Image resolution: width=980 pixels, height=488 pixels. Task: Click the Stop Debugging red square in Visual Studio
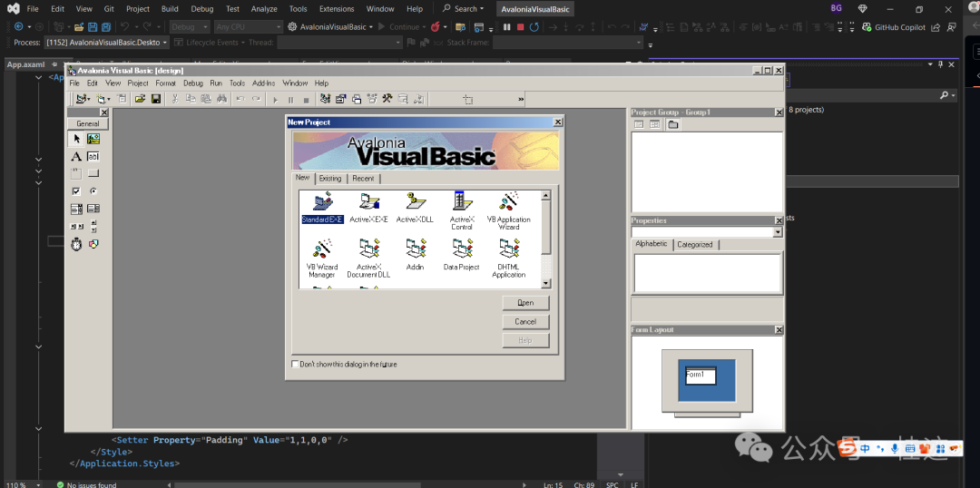[520, 27]
